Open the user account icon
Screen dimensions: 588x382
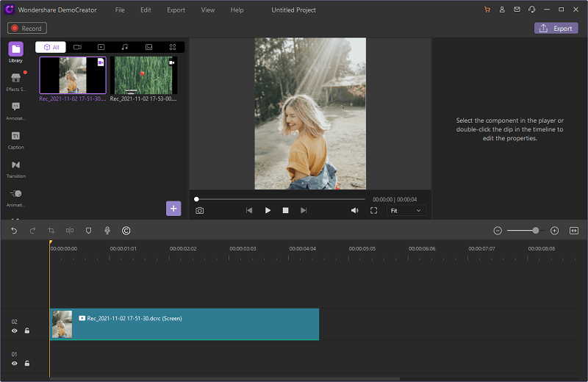pyautogui.click(x=502, y=10)
